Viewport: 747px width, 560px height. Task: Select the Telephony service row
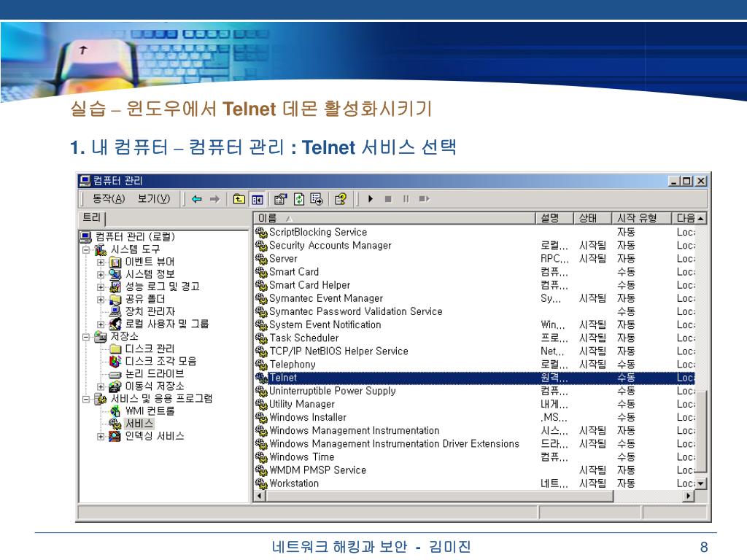tap(474, 365)
